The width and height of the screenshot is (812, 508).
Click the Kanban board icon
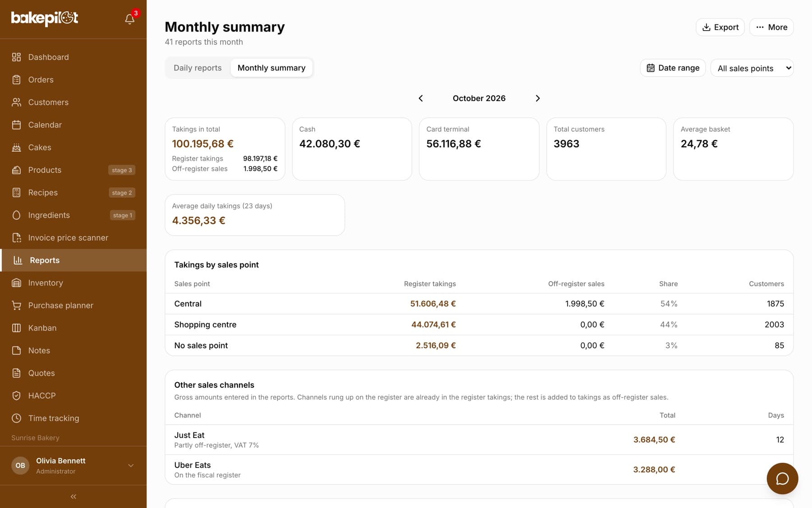tap(17, 328)
